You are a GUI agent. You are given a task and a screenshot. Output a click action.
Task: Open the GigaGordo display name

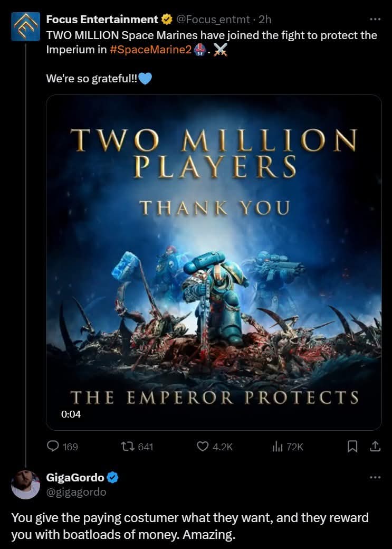pyautogui.click(x=75, y=478)
